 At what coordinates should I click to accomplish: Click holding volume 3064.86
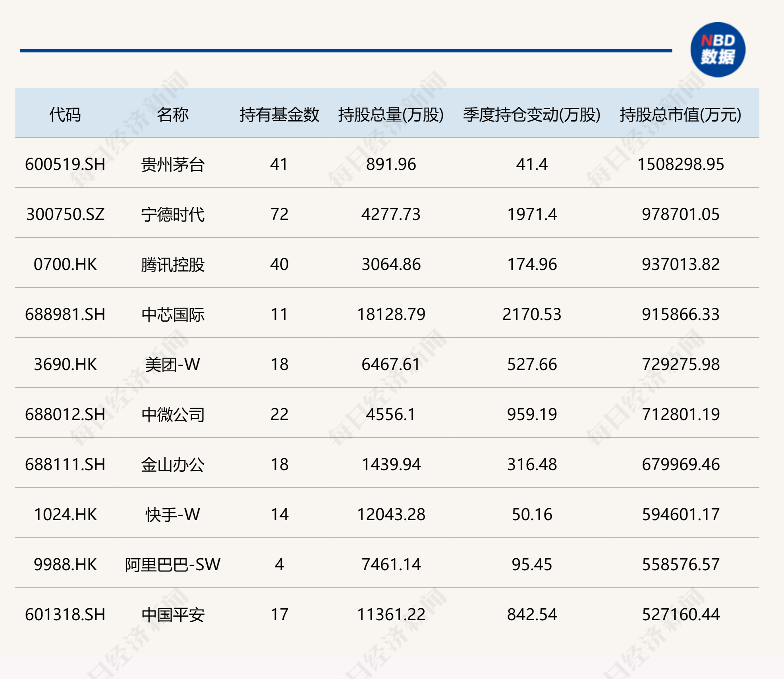click(x=391, y=264)
